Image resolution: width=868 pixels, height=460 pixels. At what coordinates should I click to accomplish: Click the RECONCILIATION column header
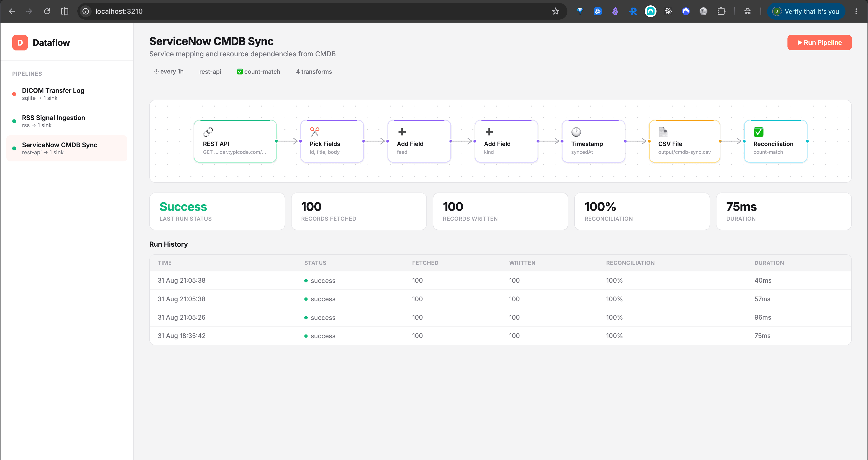[x=631, y=263]
